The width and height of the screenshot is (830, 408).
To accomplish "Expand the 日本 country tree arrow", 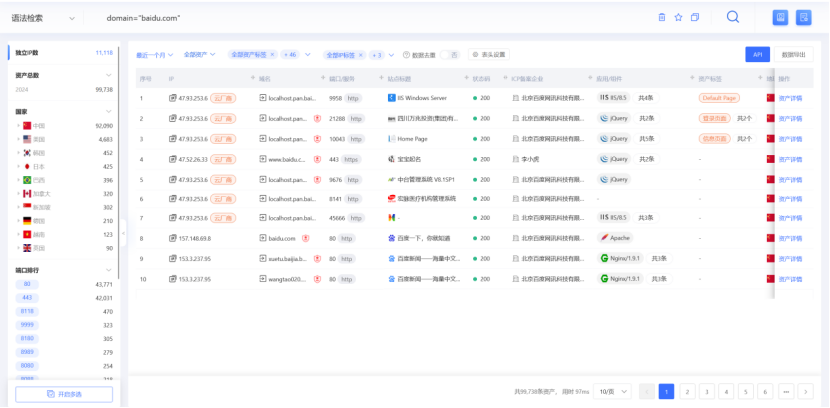I will click(18, 167).
